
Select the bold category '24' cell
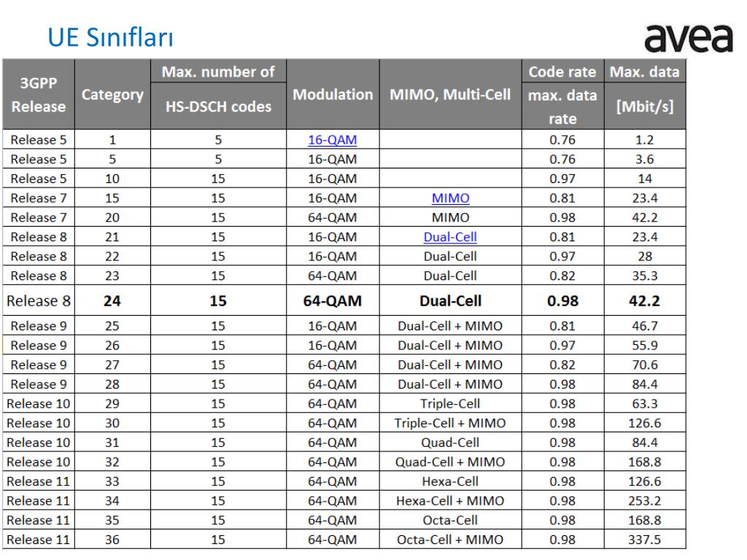tap(112, 301)
